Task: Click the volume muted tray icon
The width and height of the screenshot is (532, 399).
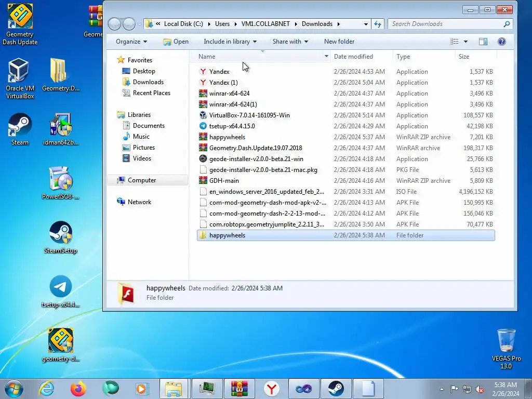Action: point(480,389)
